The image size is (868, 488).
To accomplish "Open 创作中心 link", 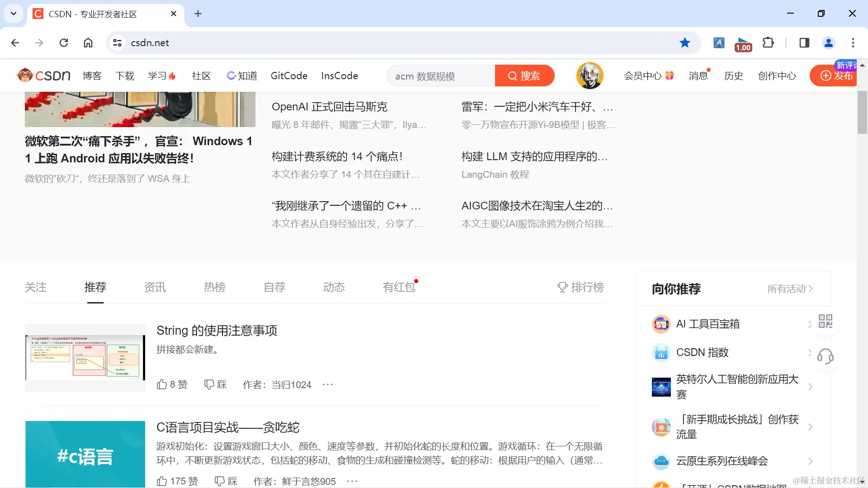I will click(x=777, y=76).
